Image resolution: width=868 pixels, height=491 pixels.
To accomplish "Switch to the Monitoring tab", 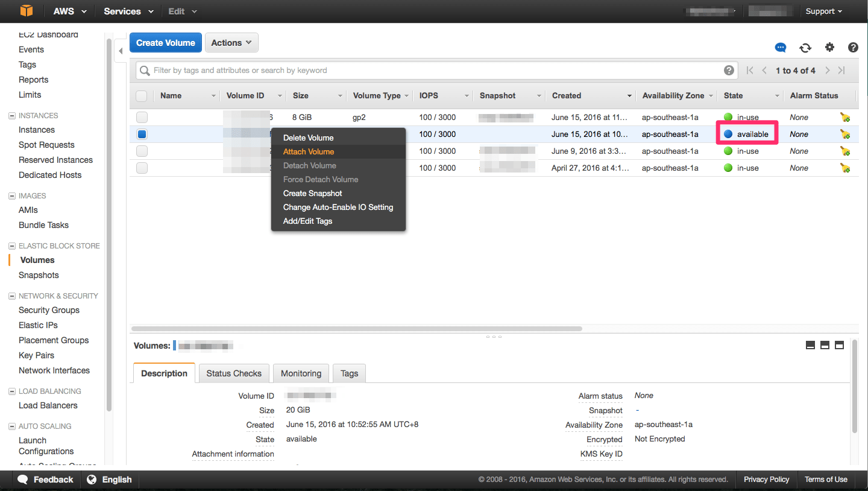I will [301, 373].
